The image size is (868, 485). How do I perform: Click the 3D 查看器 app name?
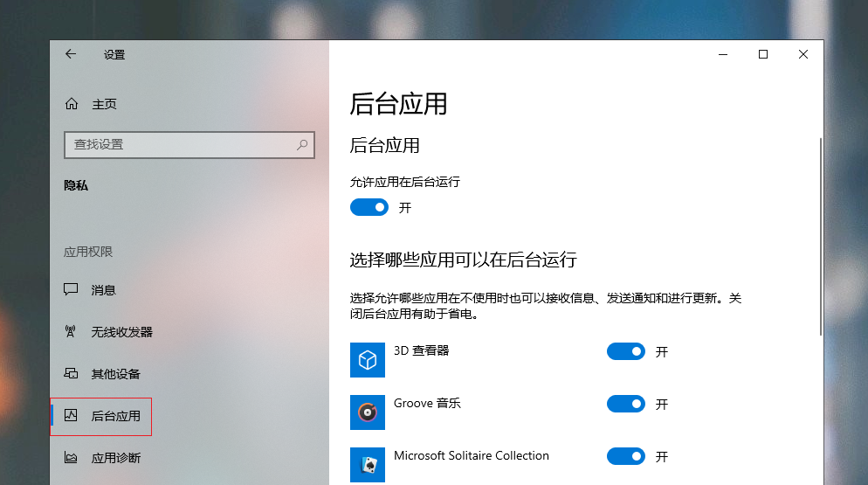tap(421, 350)
